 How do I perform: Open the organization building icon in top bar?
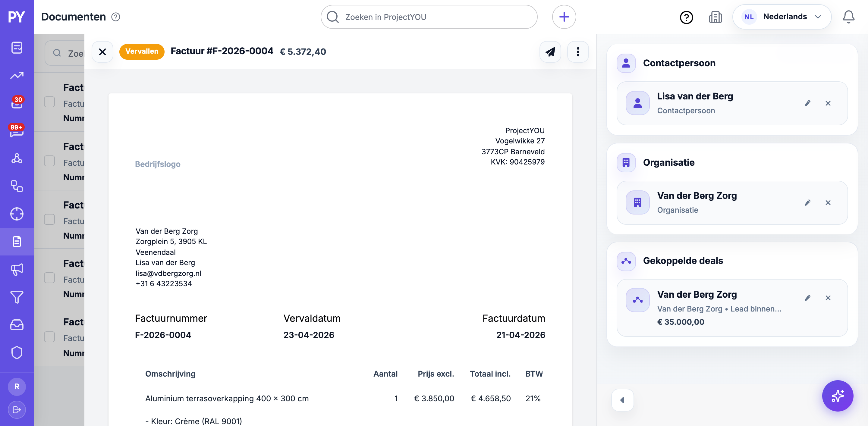tap(715, 17)
